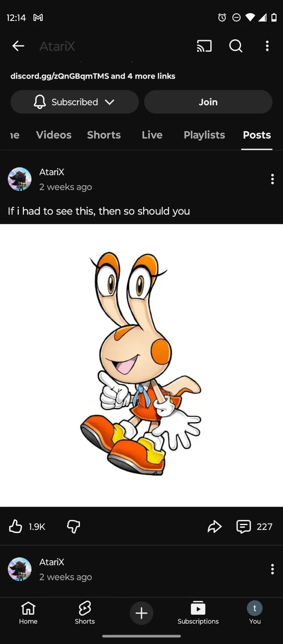The height and width of the screenshot is (644, 283).
Task: Open the channel's top three-dot menu
Action: coord(267,46)
